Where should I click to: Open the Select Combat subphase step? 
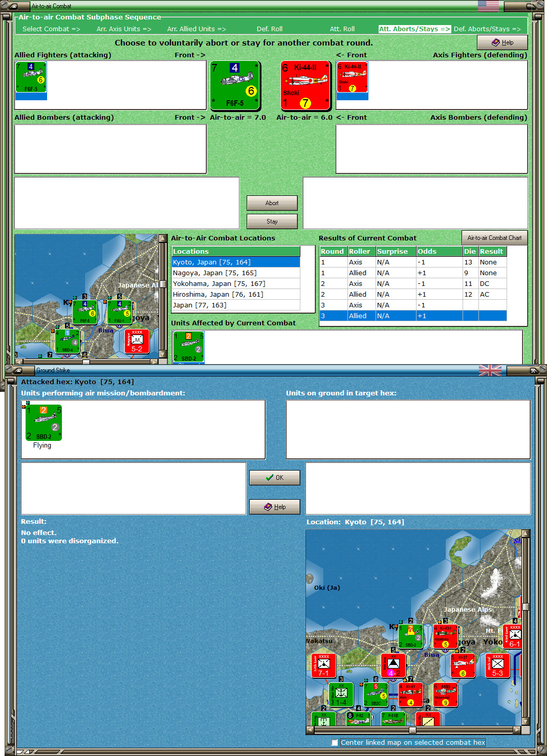click(x=51, y=29)
